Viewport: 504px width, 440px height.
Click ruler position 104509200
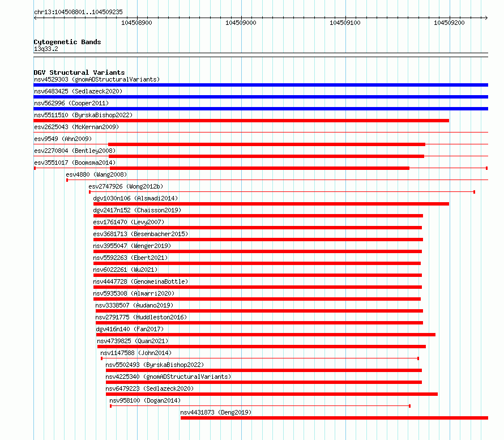click(x=449, y=23)
